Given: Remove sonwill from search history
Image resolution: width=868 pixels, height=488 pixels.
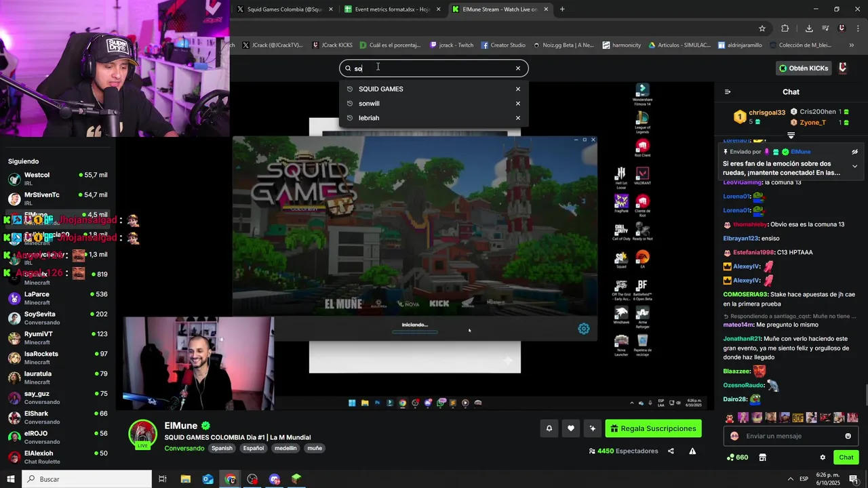Looking at the screenshot, I should pyautogui.click(x=518, y=104).
